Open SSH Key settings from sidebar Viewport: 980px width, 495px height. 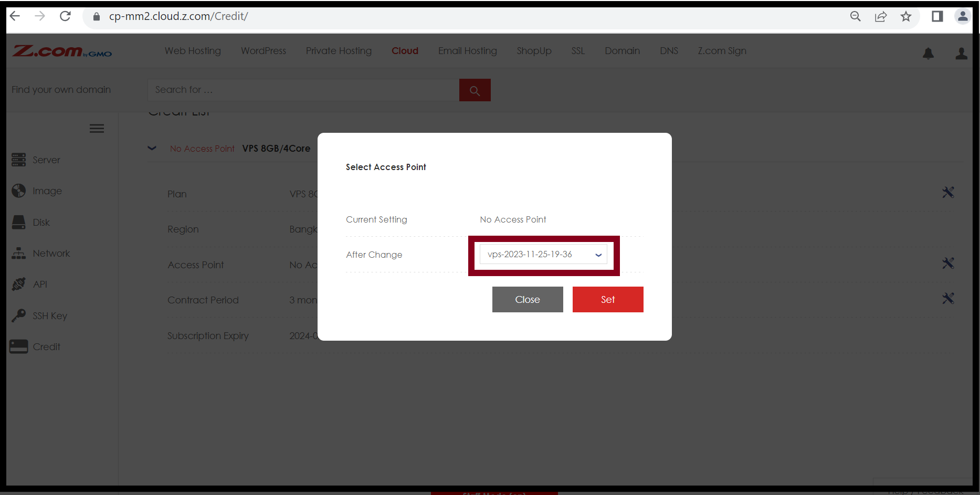coord(19,315)
